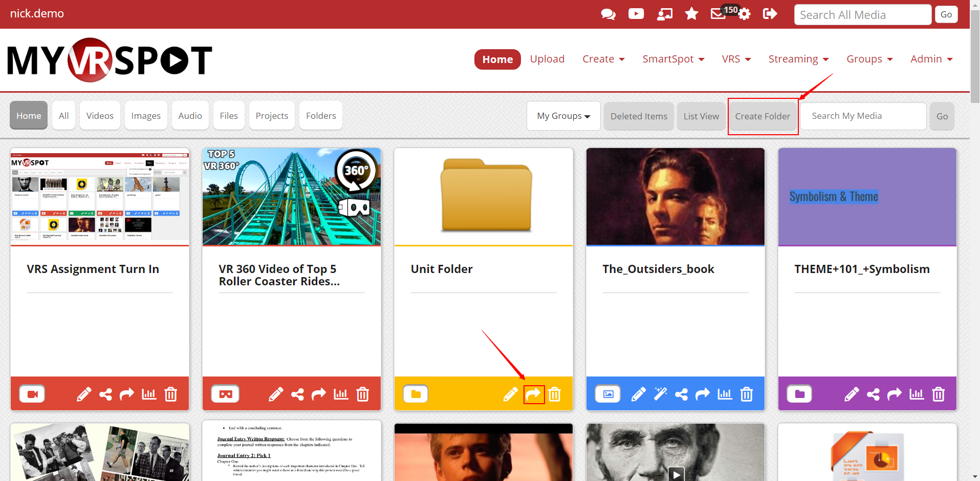Select the Folders filter tab
Image resolution: width=980 pixels, height=481 pixels.
pos(321,116)
